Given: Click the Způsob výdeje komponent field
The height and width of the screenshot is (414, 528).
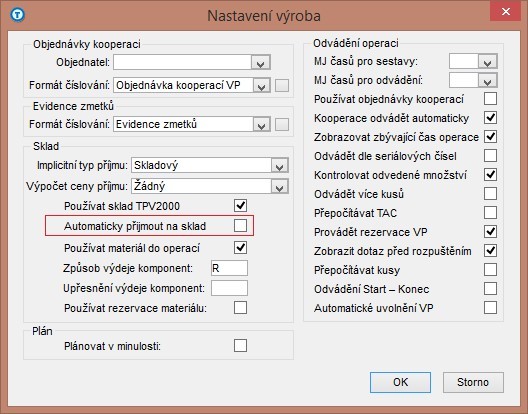Looking at the screenshot, I should pyautogui.click(x=229, y=268).
